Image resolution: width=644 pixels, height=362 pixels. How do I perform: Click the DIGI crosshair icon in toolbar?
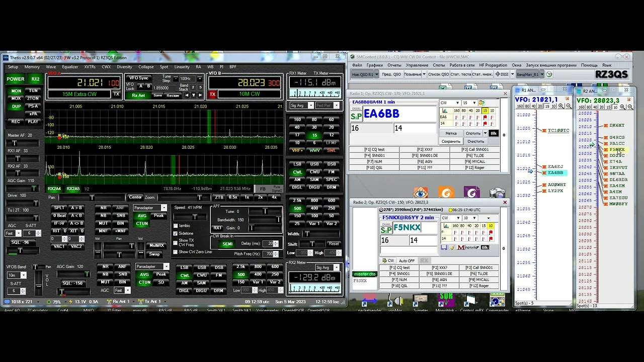(x=497, y=74)
